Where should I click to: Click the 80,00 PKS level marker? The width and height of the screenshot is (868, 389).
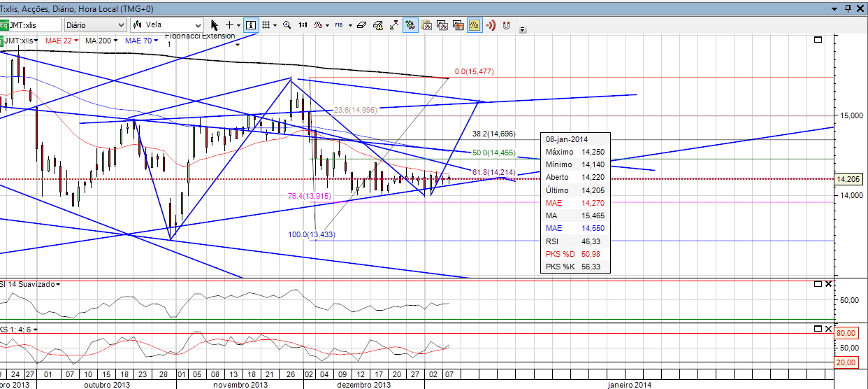coord(846,334)
